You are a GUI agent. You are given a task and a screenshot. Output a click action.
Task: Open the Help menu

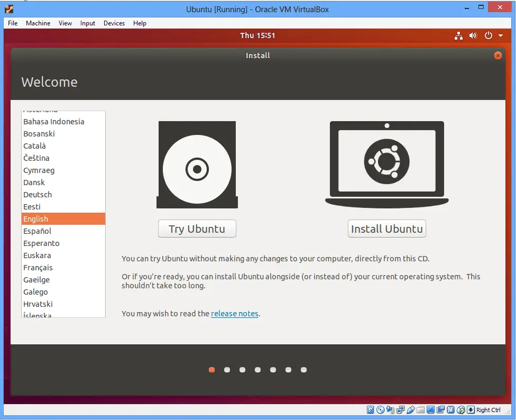coord(140,23)
